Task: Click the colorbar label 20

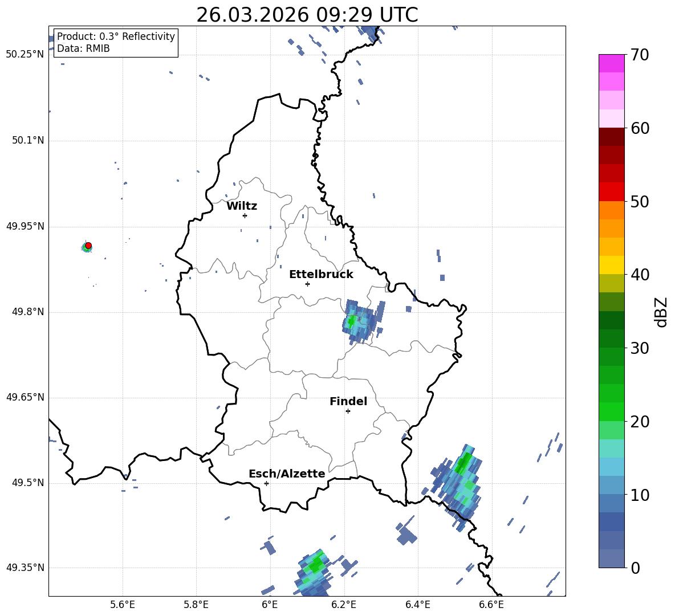Action: [x=640, y=422]
